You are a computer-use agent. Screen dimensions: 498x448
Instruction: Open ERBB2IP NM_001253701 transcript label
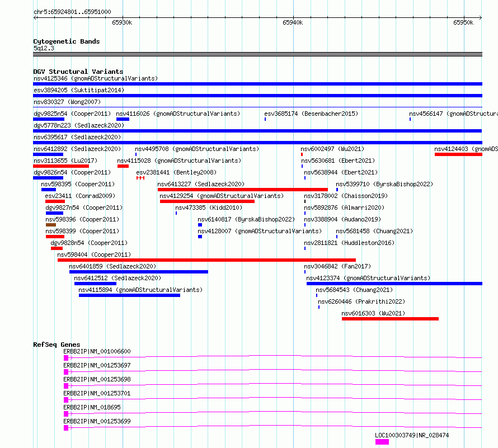tap(97, 393)
